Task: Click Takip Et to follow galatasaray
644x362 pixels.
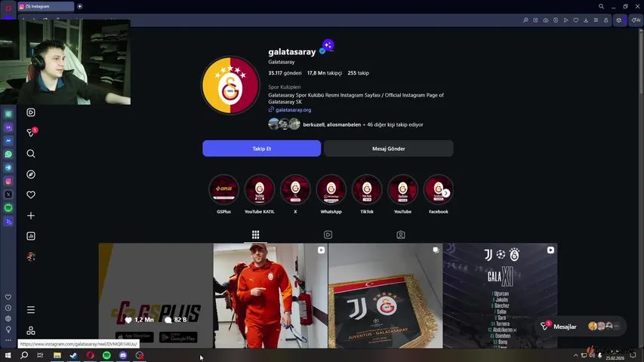Action: [262, 149]
